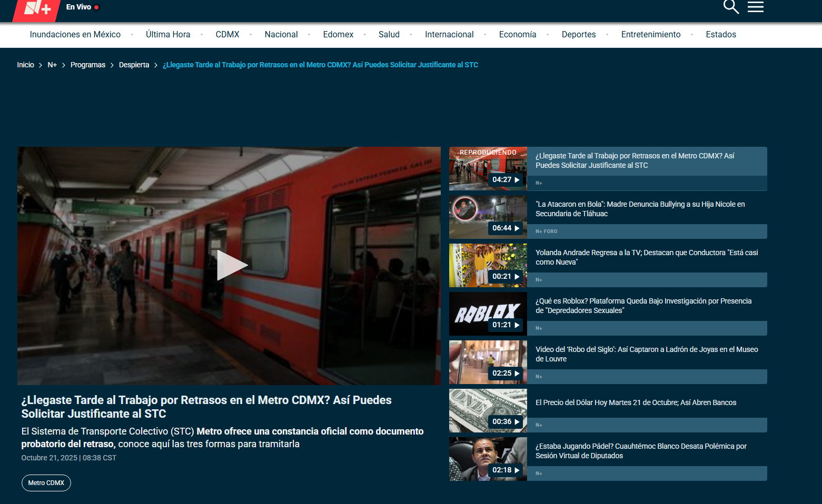This screenshot has height=504, width=822.
Task: Open the Tláhuac bullying video thumbnail (06:44)
Action: click(488, 217)
